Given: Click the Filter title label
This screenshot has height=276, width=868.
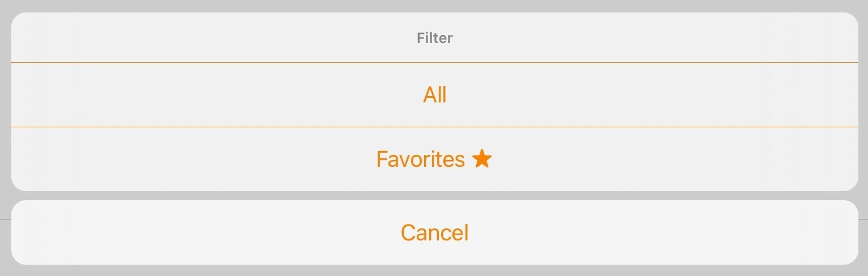Looking at the screenshot, I should click(435, 38).
